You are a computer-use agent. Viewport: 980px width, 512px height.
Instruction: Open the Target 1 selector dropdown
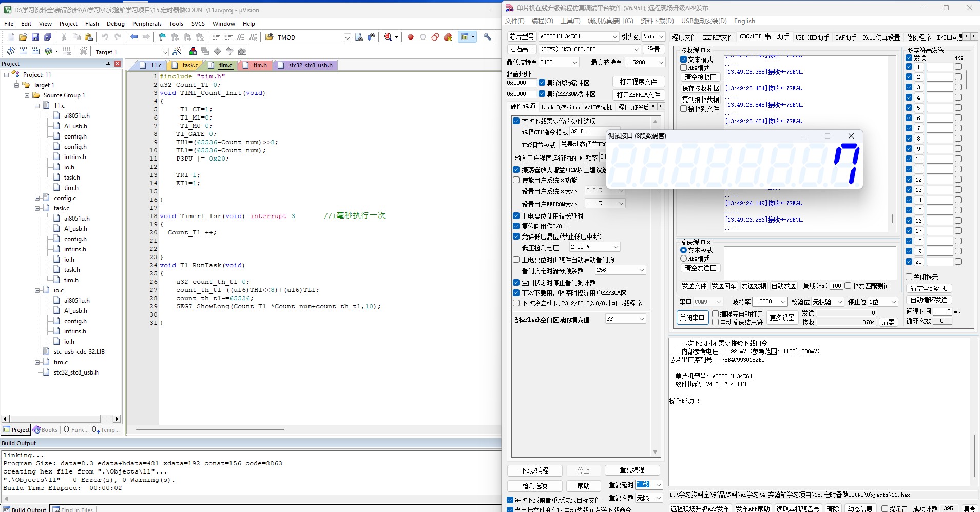165,52
